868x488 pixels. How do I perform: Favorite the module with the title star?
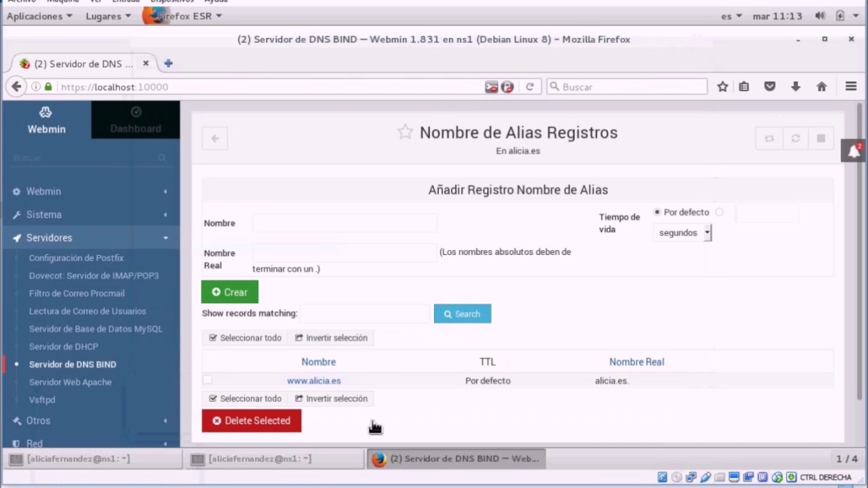(405, 132)
